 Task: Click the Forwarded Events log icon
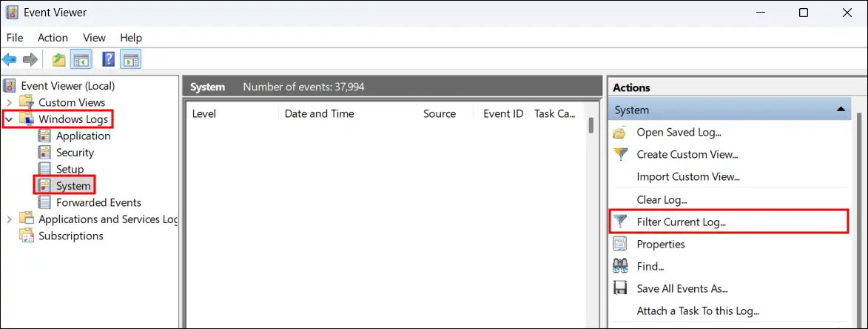click(44, 202)
